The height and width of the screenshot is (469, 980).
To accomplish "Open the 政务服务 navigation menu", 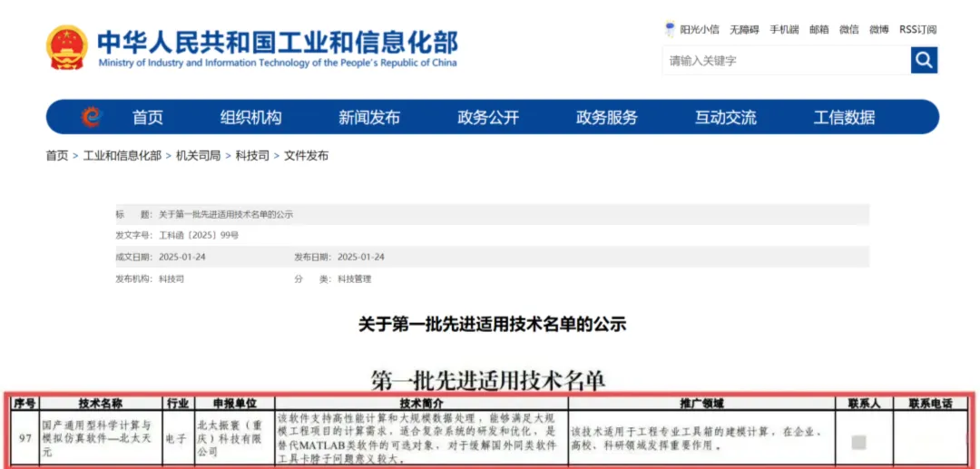I will click(x=607, y=117).
